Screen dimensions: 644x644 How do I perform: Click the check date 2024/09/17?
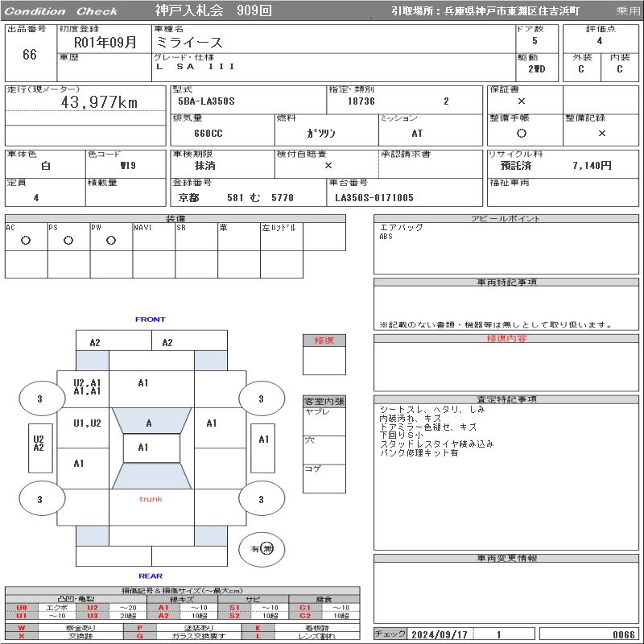tap(440, 634)
